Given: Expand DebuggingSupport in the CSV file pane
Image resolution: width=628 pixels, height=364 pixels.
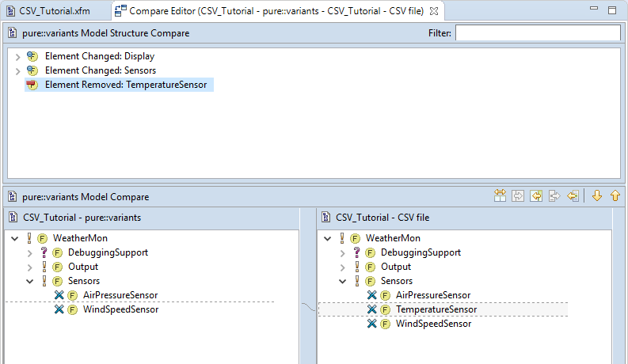Looking at the screenshot, I should (342, 253).
